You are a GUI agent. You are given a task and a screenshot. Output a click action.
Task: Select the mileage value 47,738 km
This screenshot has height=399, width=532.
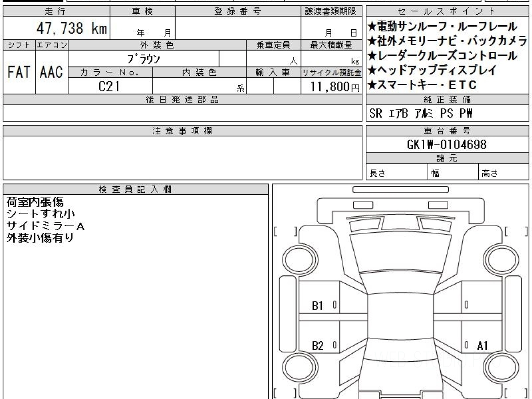[x=71, y=29]
